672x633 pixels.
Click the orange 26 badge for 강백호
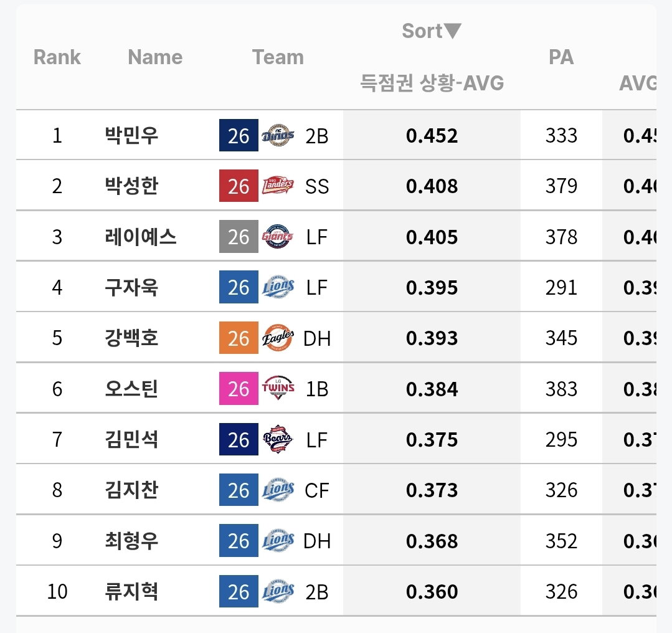(x=239, y=338)
